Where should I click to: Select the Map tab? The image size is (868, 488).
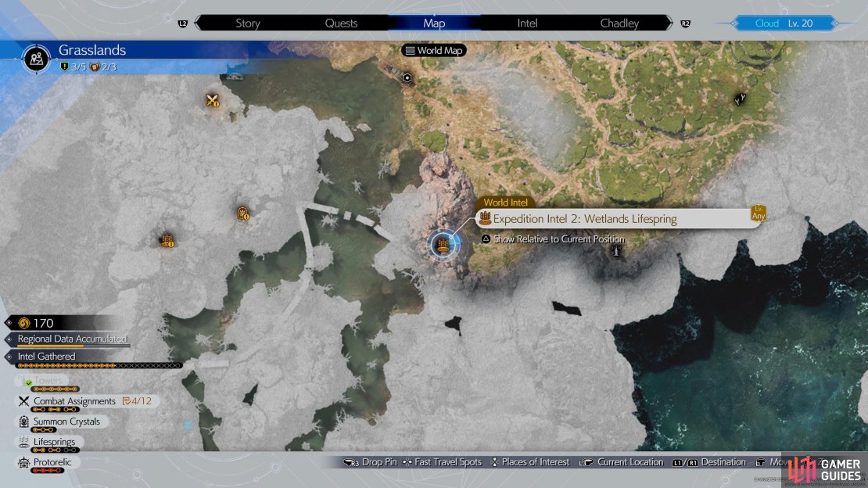coord(434,23)
